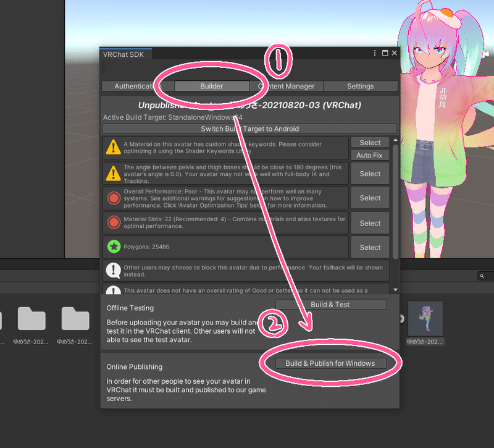The height and width of the screenshot is (448, 494).
Task: Click red icon for Overall Performance
Action: (x=114, y=198)
